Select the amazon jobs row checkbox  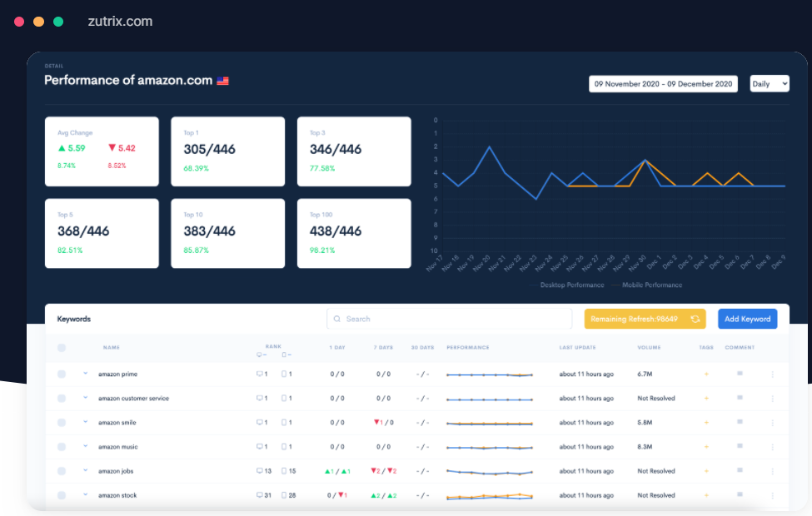point(62,471)
